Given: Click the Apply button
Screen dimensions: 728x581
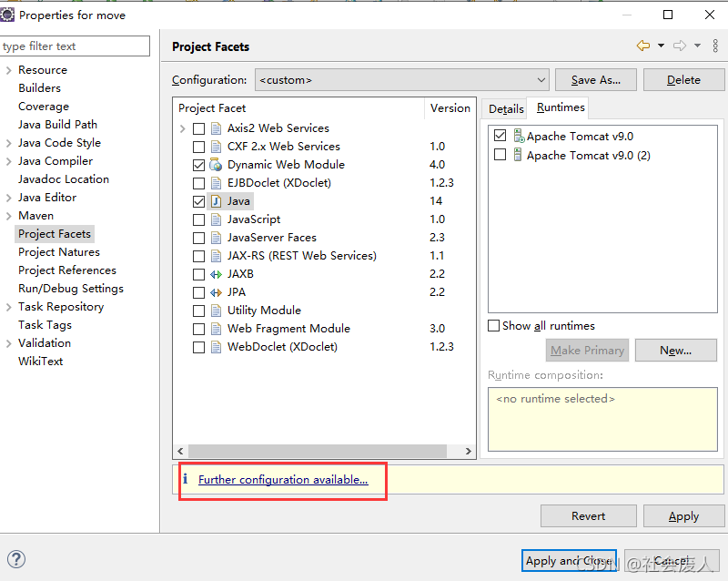Looking at the screenshot, I should (683, 516).
